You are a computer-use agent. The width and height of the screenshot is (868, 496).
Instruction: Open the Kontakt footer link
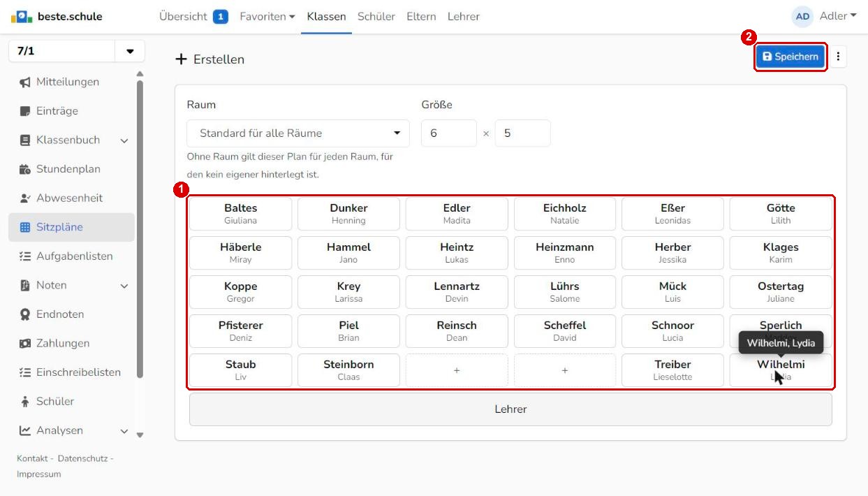pos(32,458)
